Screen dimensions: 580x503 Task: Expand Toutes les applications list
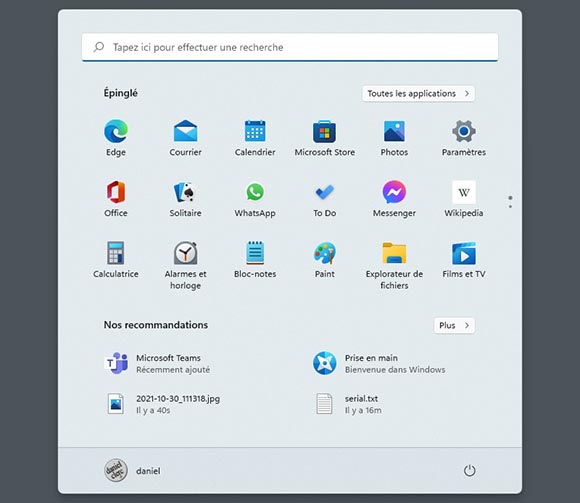coord(418,94)
